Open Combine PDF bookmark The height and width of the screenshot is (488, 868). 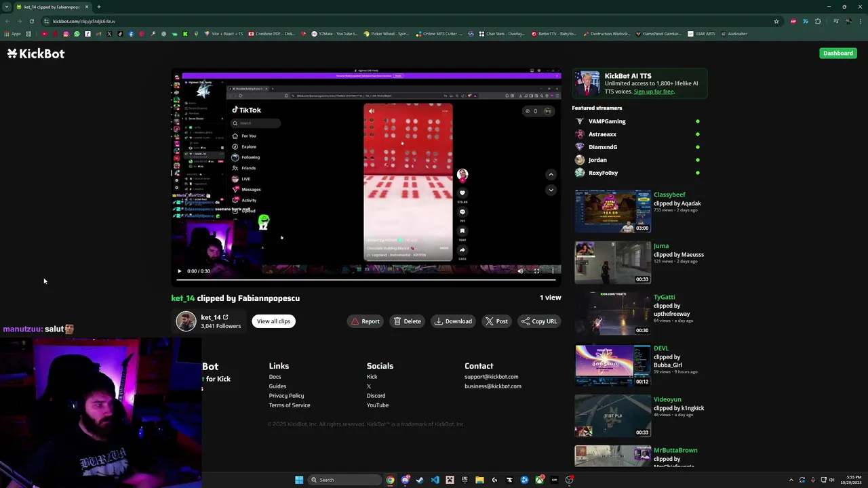(272, 34)
